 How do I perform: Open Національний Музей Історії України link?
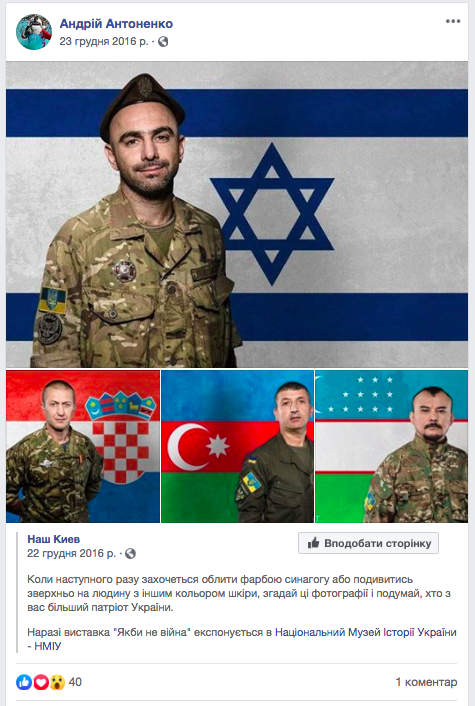[365, 632]
